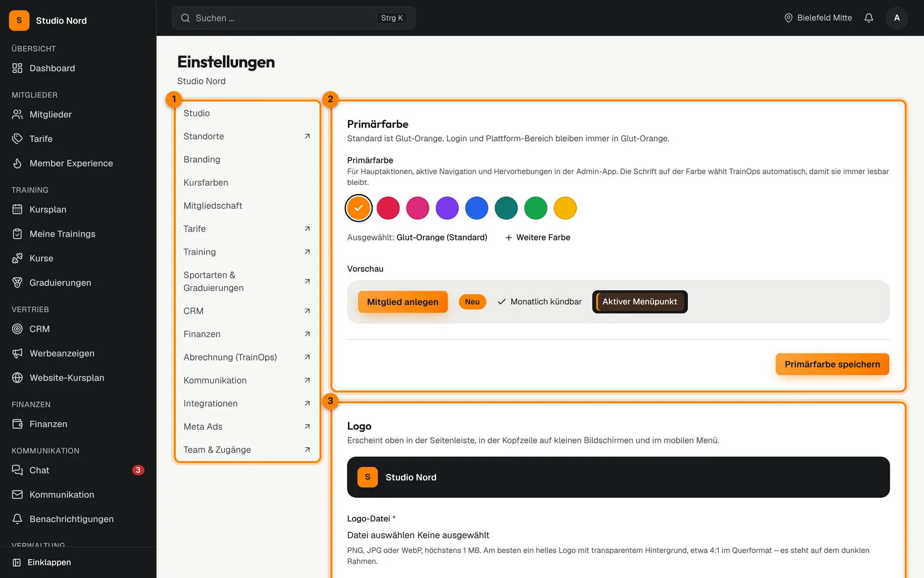Click the Bielefeld Mitte location selector
924x578 pixels.
point(818,18)
